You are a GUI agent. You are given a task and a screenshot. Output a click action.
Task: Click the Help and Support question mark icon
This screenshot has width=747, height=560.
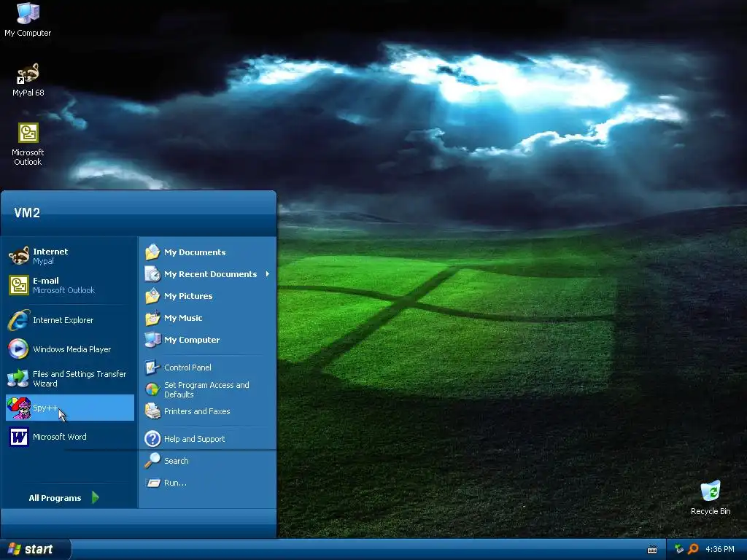(x=152, y=438)
